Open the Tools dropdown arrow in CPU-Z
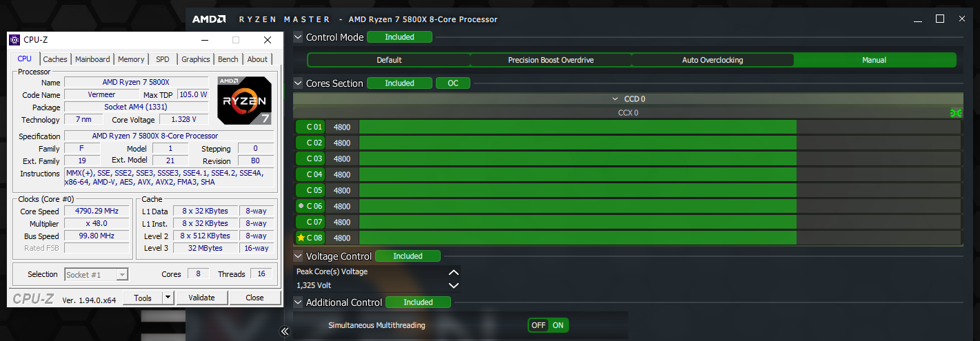This screenshot has height=341, width=980. pos(168,298)
